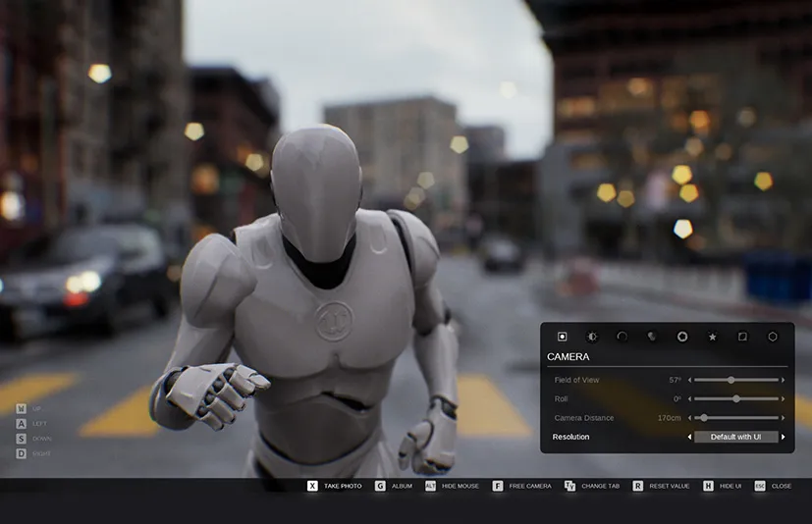Click the ESC key Close icon
This screenshot has height=524, width=812.
(760, 486)
